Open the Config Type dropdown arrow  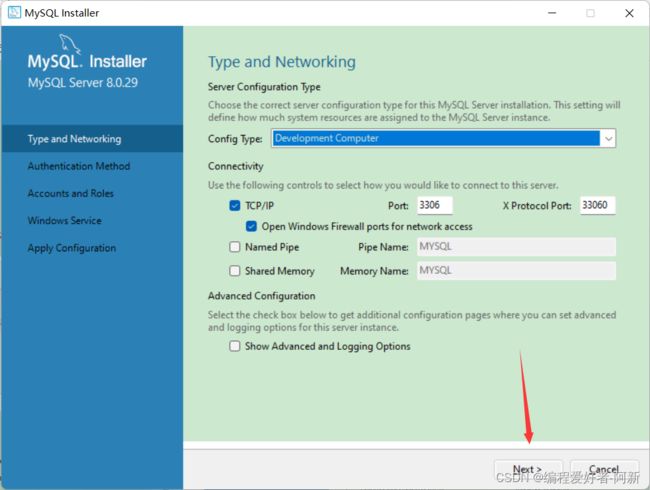(x=608, y=138)
